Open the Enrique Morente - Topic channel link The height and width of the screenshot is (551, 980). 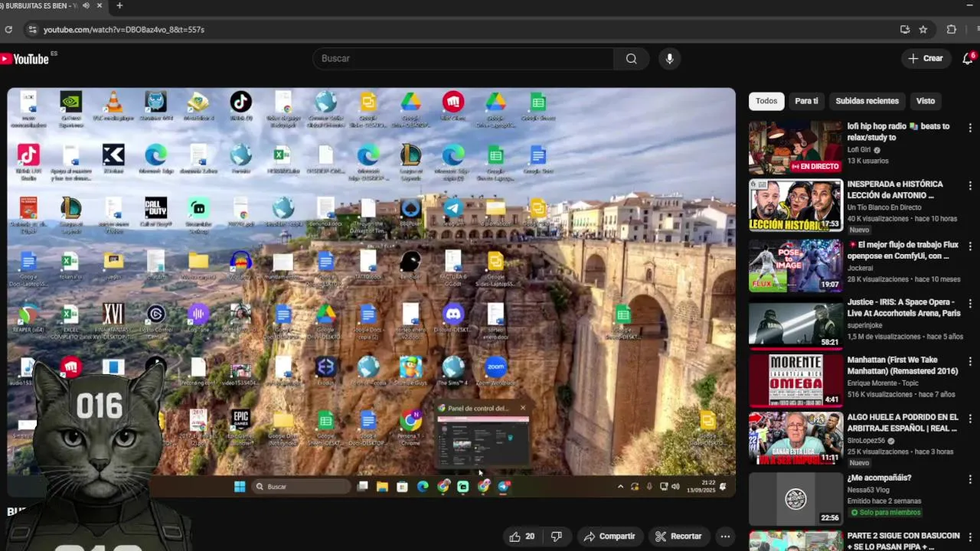click(884, 382)
